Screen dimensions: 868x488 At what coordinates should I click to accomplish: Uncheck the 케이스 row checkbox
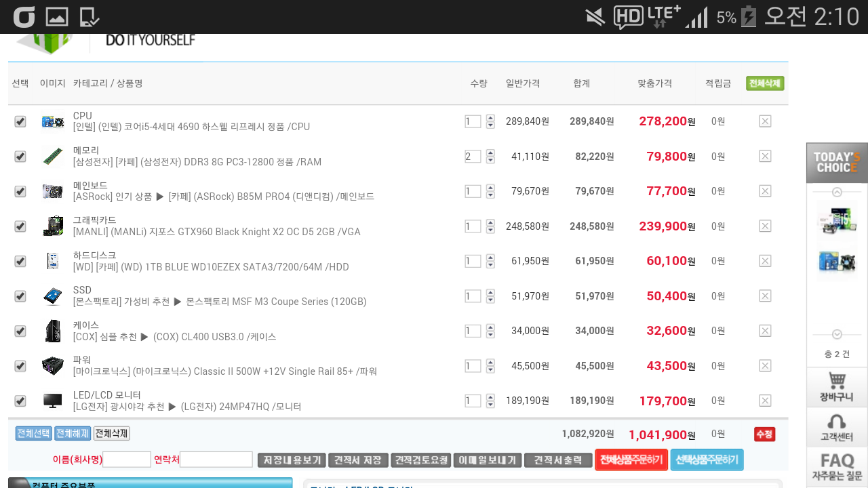pos(20,331)
